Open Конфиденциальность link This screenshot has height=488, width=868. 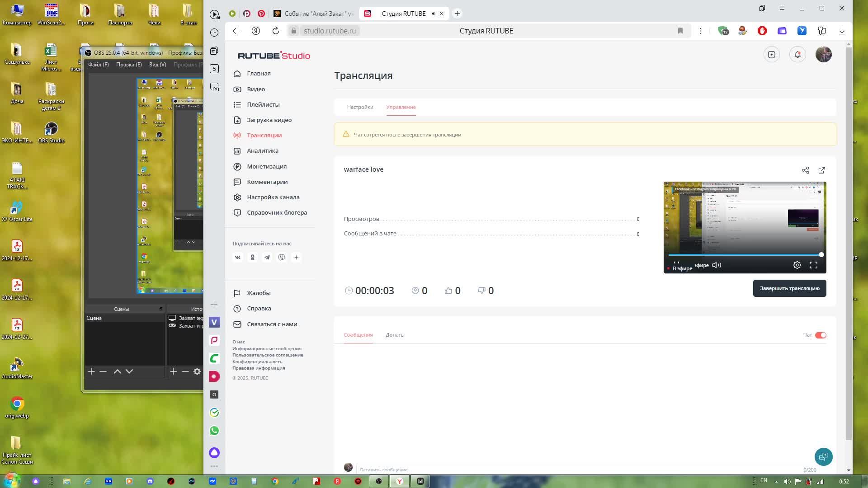257,362
